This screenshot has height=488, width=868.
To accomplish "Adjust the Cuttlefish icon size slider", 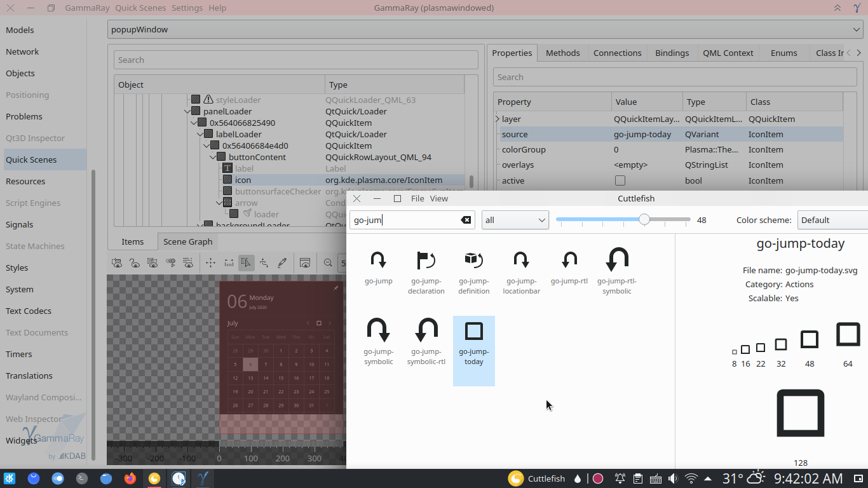I will 644,220.
